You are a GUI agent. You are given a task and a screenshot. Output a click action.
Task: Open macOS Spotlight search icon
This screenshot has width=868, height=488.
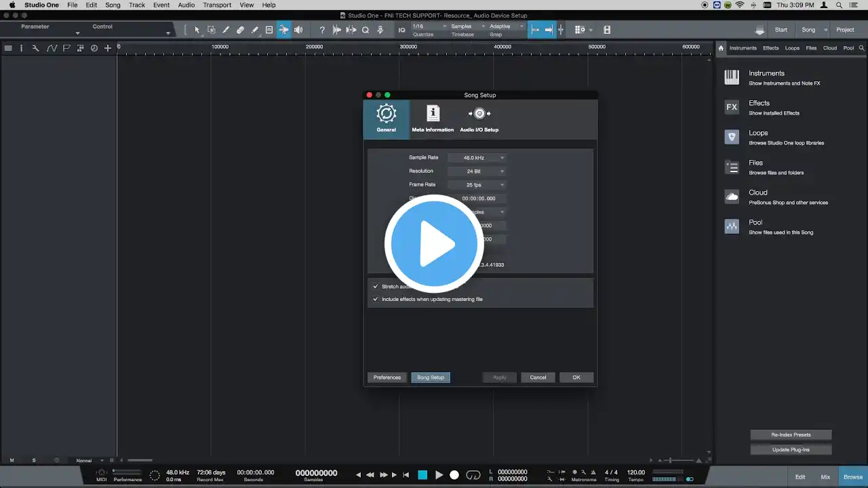pyautogui.click(x=838, y=5)
